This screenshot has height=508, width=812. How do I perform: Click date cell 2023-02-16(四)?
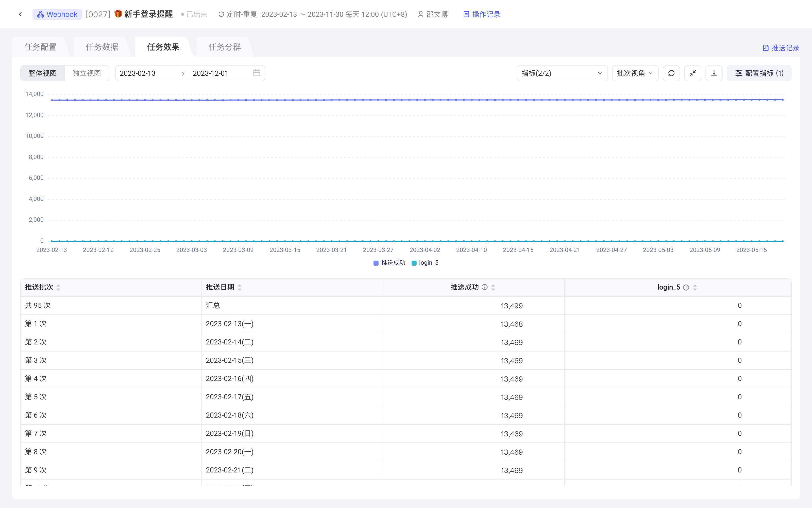(230, 379)
